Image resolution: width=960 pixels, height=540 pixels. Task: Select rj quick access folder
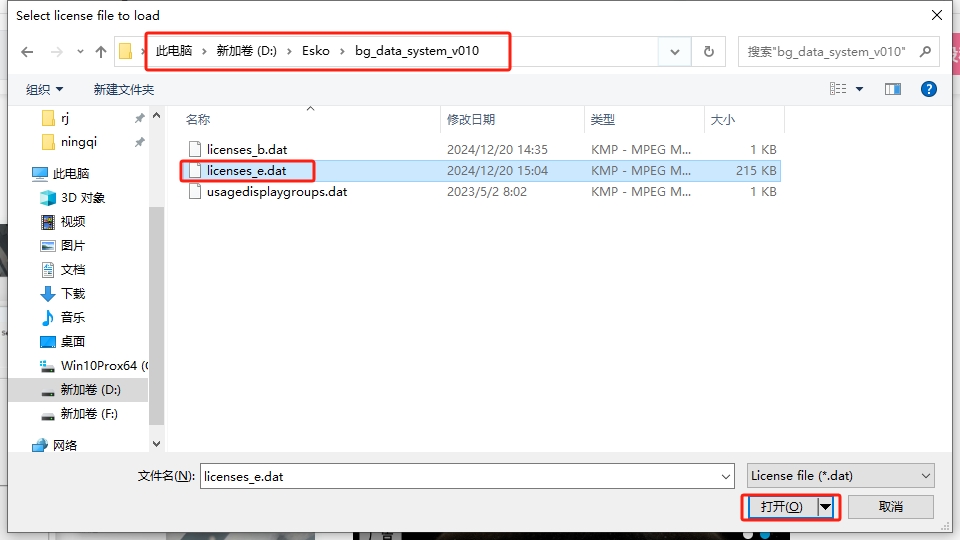coord(65,118)
